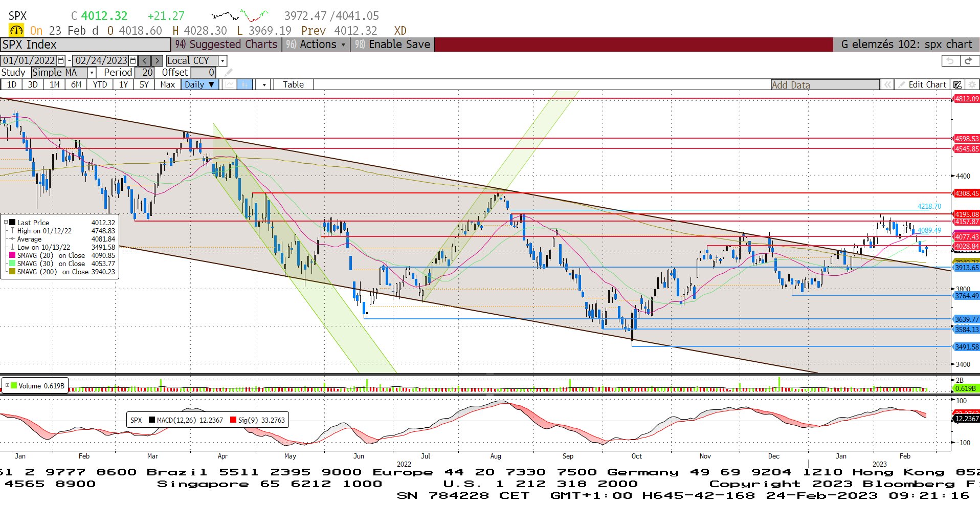Click the chart title G elemzés 102
The image size is (980, 524).
click(906, 45)
